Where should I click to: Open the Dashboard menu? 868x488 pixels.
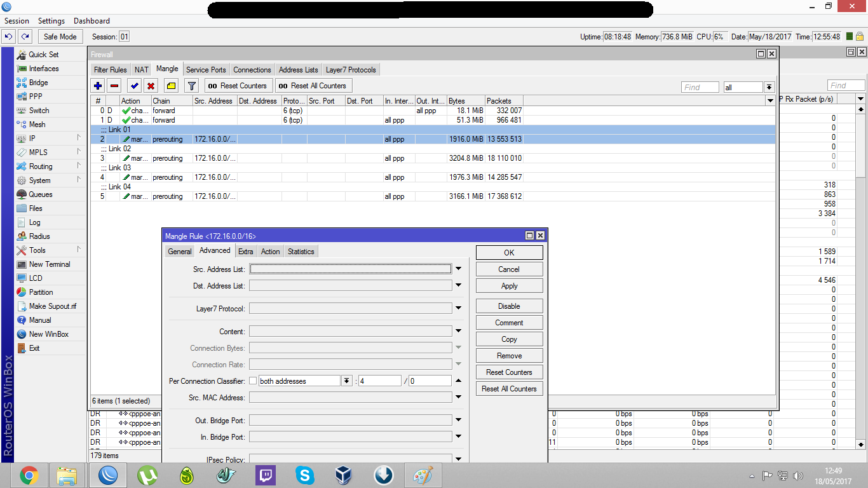click(x=92, y=21)
